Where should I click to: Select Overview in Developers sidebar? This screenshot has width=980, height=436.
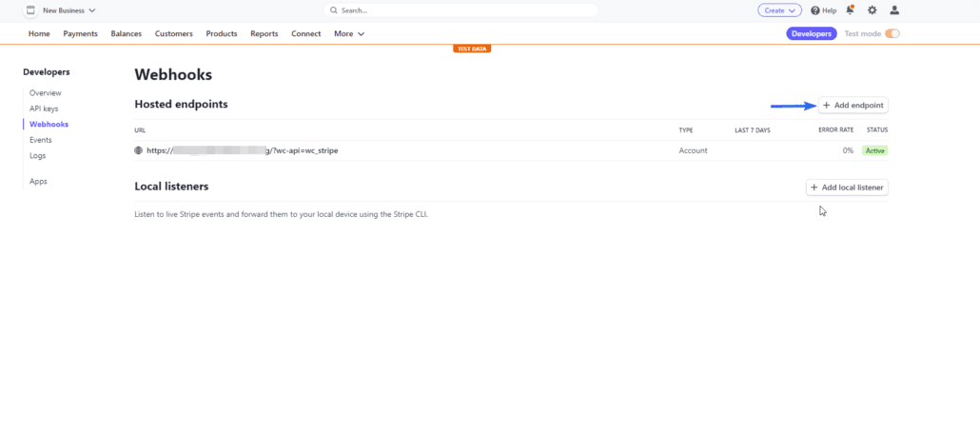[x=46, y=93]
